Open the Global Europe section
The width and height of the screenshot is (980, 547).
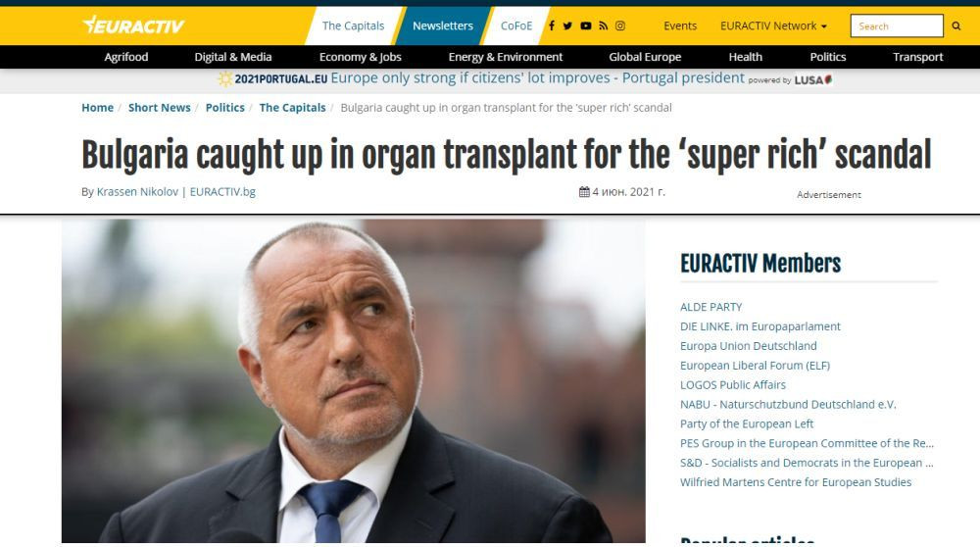(645, 57)
